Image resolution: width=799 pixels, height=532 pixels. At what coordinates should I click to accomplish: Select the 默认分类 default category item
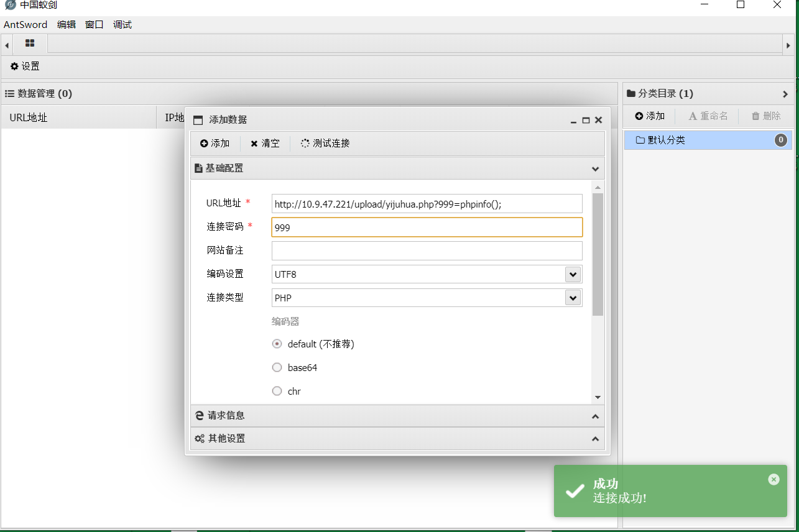(708, 140)
